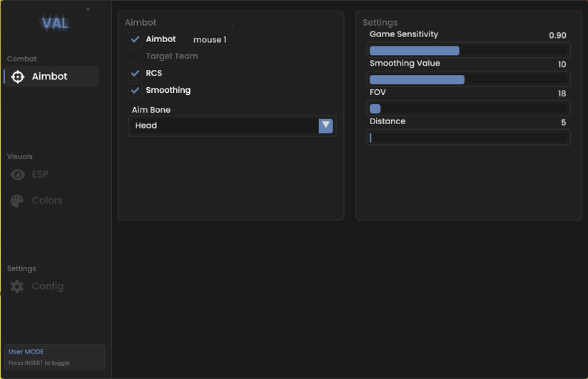Click the Aimbot crosshair icon in sidebar
Image resolution: width=588 pixels, height=379 pixels.
[x=18, y=76]
